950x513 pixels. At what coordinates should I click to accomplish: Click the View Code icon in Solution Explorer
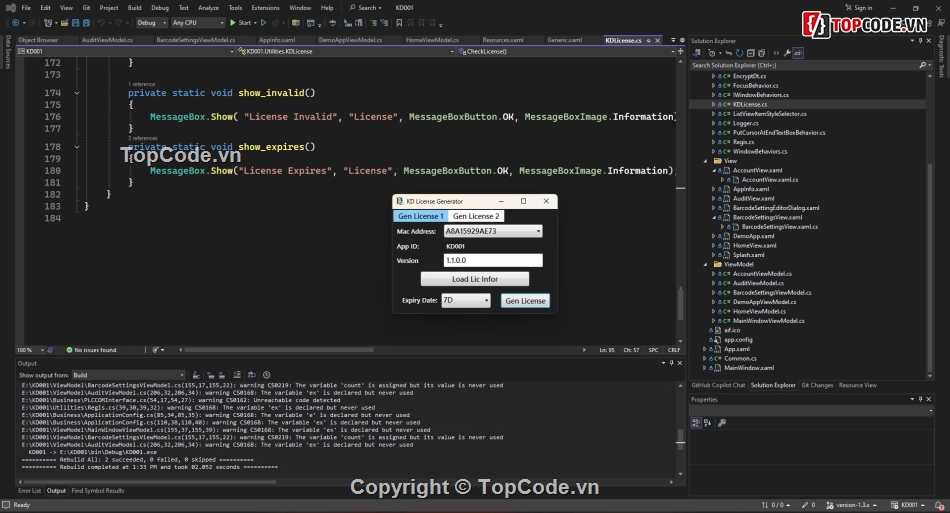coord(776,53)
